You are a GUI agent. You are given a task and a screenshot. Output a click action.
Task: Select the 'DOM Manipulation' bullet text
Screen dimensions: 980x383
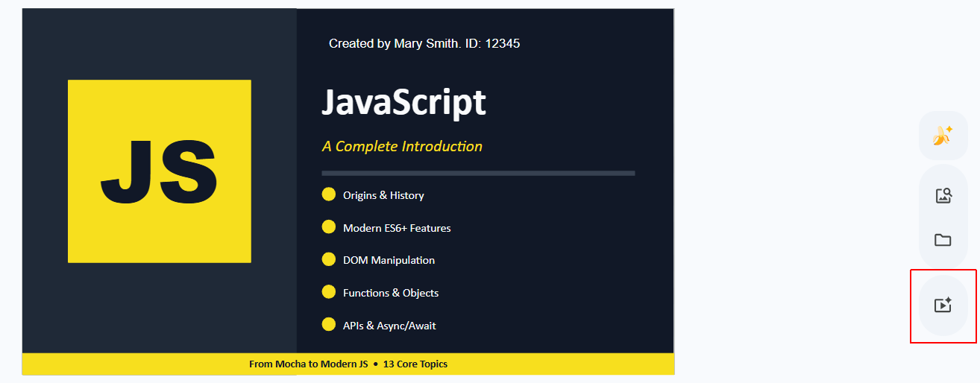click(389, 260)
